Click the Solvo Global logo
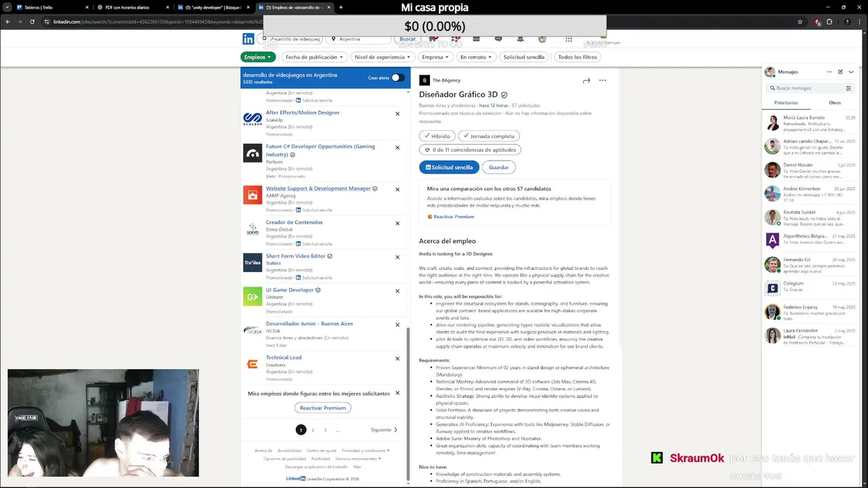Image resolution: width=868 pixels, height=488 pixels. [x=252, y=229]
